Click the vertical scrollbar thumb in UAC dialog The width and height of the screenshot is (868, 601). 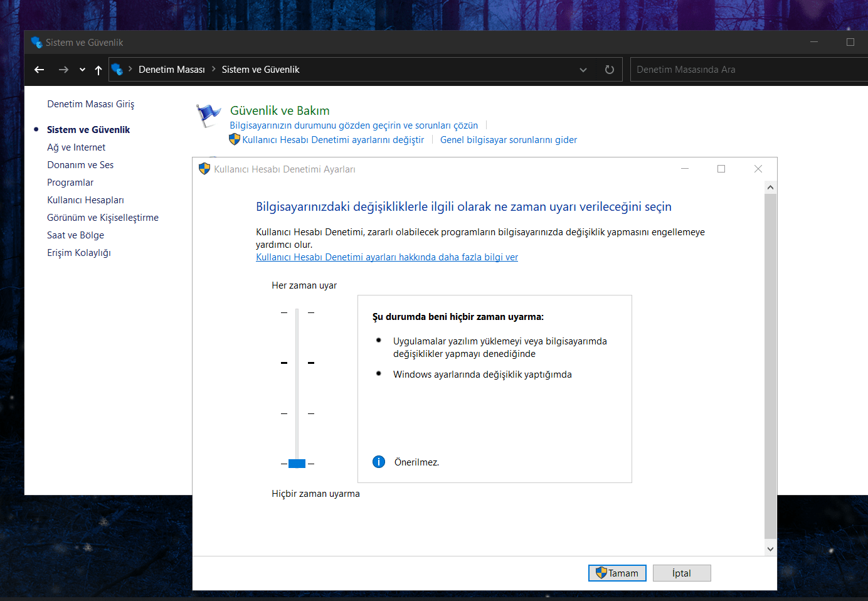771,366
